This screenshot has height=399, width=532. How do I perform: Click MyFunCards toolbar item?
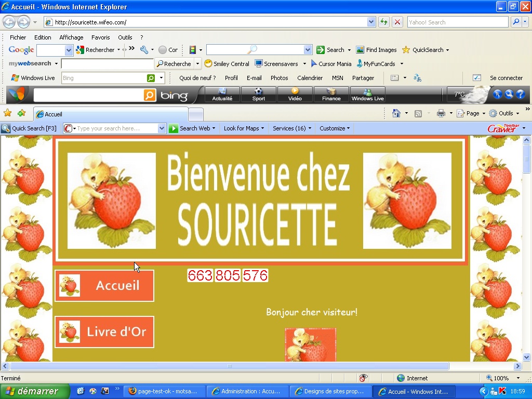(376, 64)
